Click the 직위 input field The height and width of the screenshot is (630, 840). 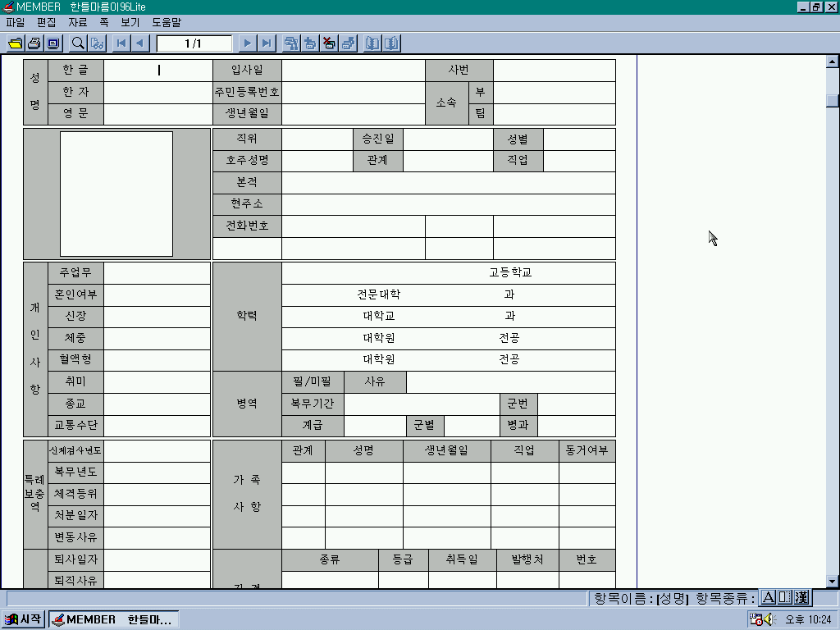(x=317, y=139)
